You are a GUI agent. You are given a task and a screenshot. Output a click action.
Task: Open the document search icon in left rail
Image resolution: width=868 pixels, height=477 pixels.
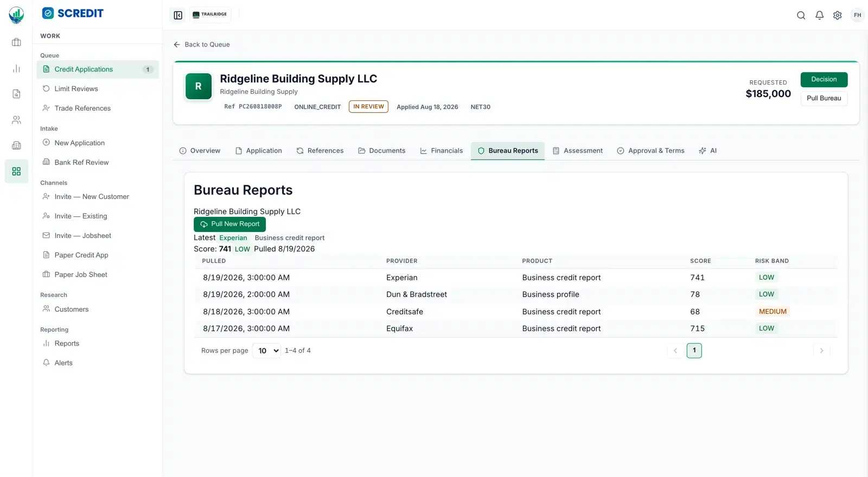point(16,94)
